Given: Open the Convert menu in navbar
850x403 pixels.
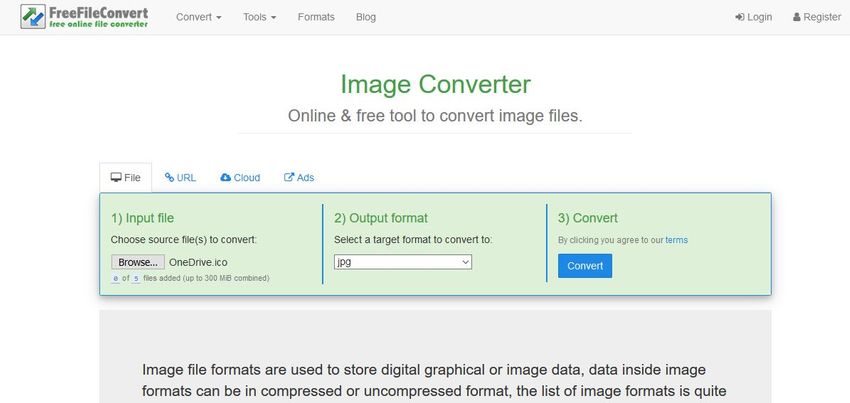Looking at the screenshot, I should pos(198,17).
